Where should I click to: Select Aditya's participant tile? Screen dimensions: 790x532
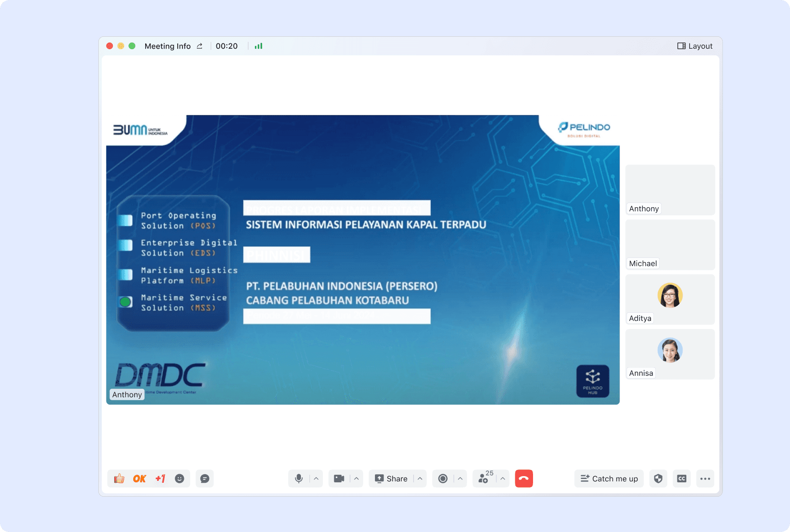tap(670, 299)
